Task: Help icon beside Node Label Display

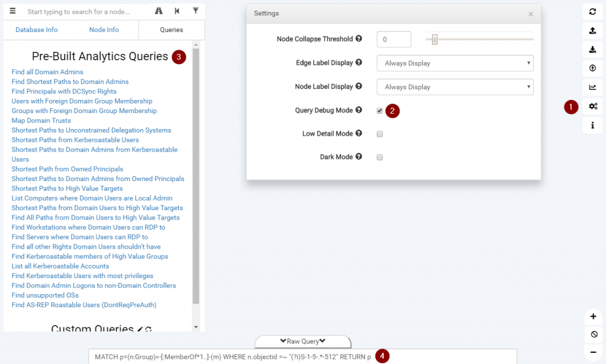Action: pos(359,86)
